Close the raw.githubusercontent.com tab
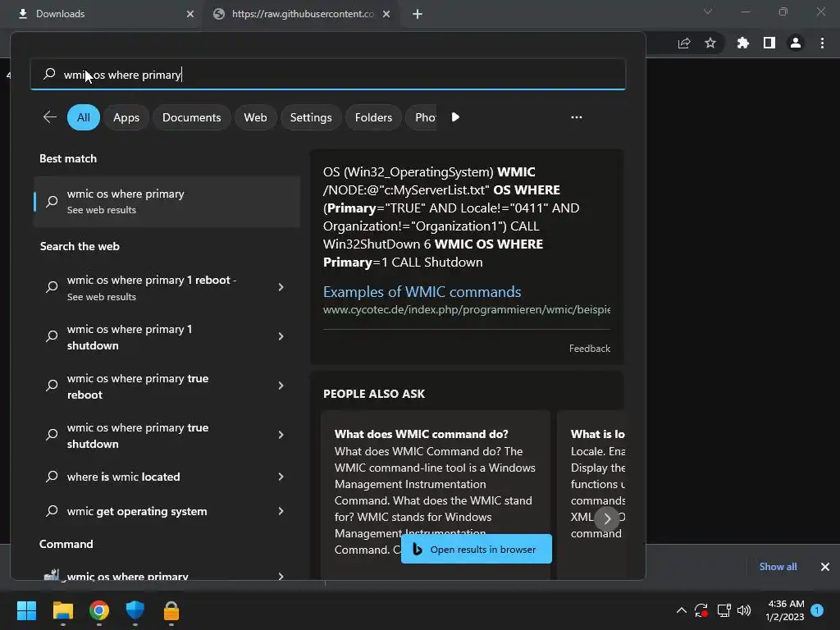 [x=386, y=14]
